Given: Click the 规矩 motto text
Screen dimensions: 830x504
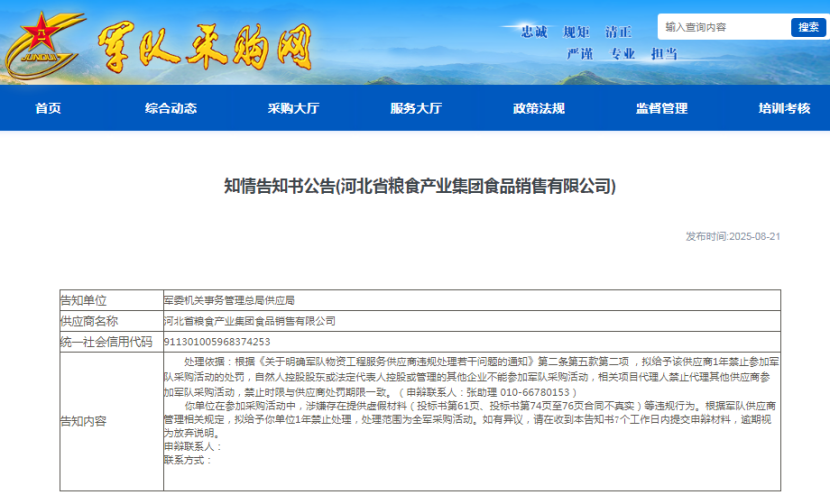Looking at the screenshot, I should pos(576,32).
